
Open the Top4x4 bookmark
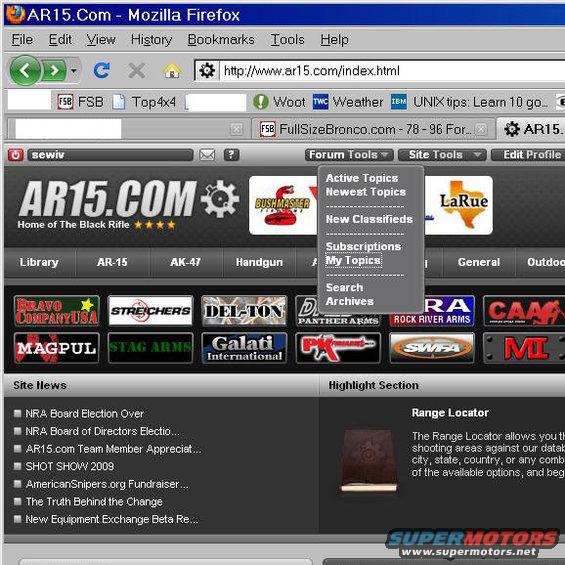(x=144, y=102)
